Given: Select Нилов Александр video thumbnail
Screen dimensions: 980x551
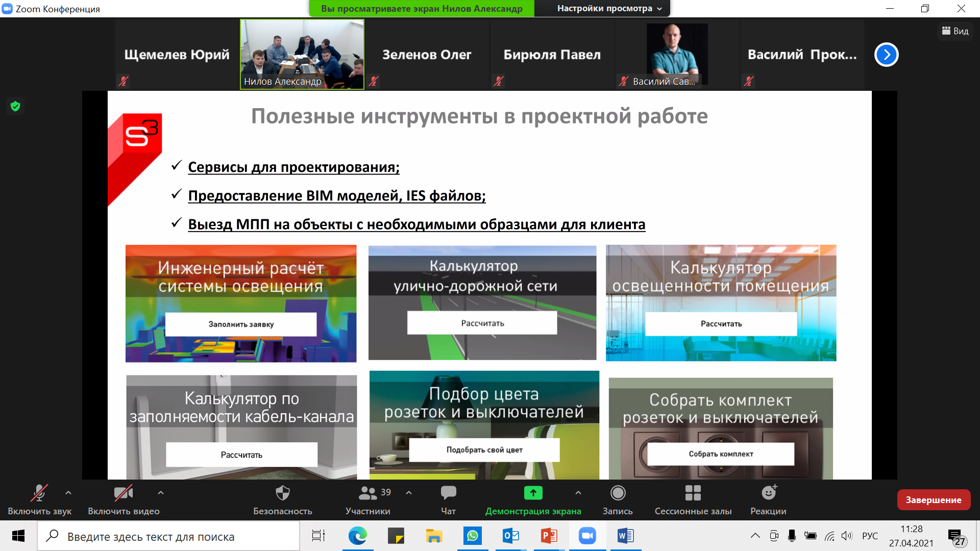Looking at the screenshot, I should point(302,55).
